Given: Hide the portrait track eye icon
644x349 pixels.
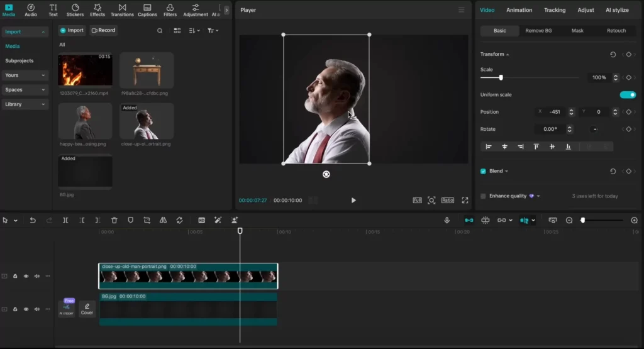Looking at the screenshot, I should point(26,276).
